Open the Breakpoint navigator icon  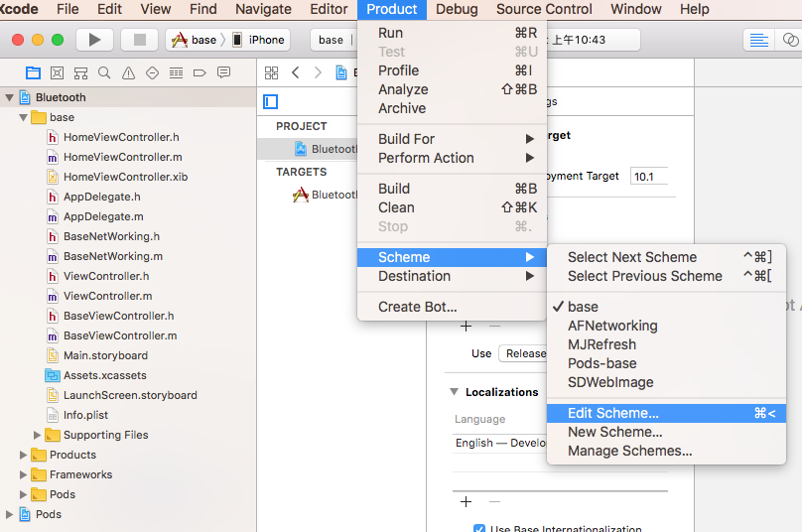[200, 73]
